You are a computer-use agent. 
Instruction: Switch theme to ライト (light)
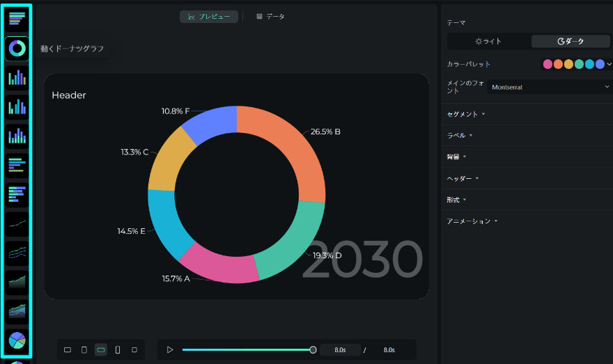[x=488, y=41]
